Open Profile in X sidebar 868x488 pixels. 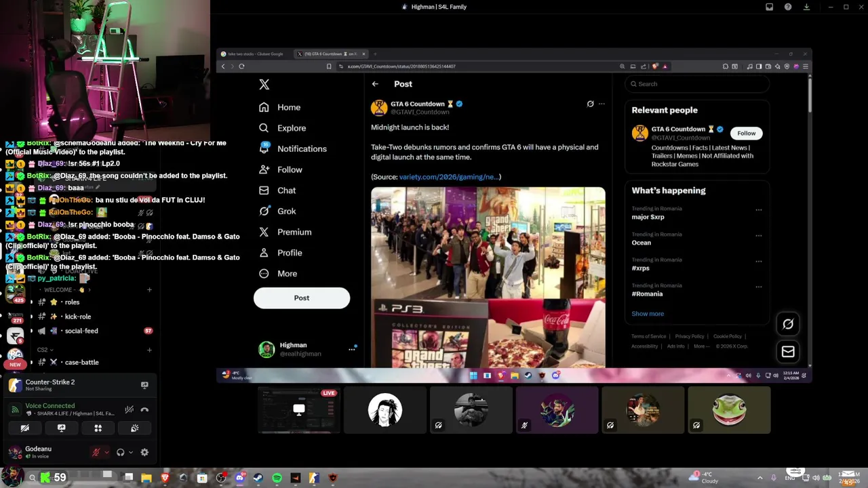pos(281,253)
